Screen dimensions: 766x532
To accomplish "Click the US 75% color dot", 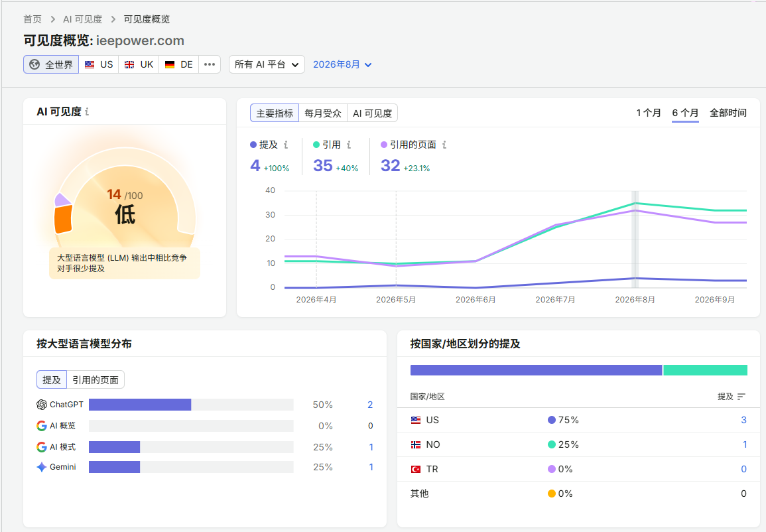I will [x=552, y=420].
